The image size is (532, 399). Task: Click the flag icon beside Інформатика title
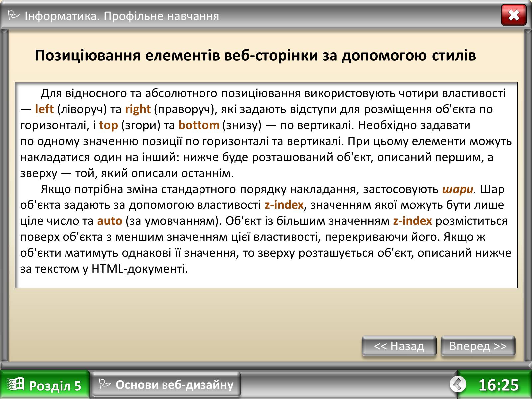(x=14, y=15)
